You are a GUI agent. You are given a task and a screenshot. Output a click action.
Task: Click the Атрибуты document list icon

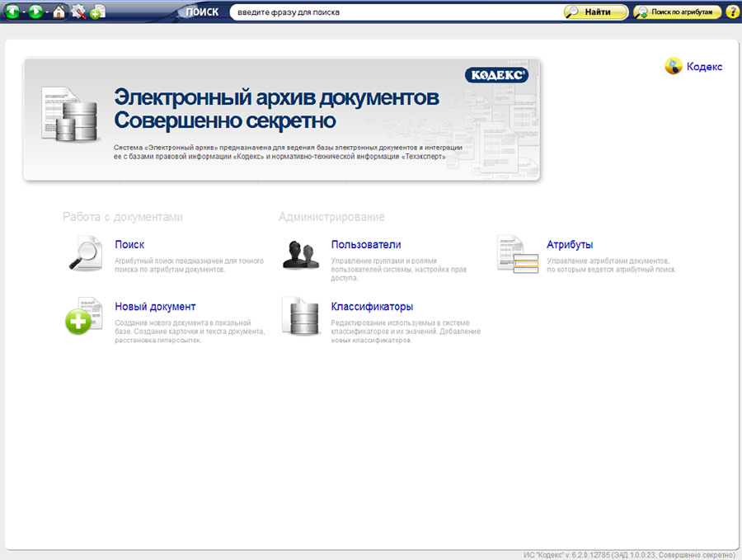pos(517,253)
